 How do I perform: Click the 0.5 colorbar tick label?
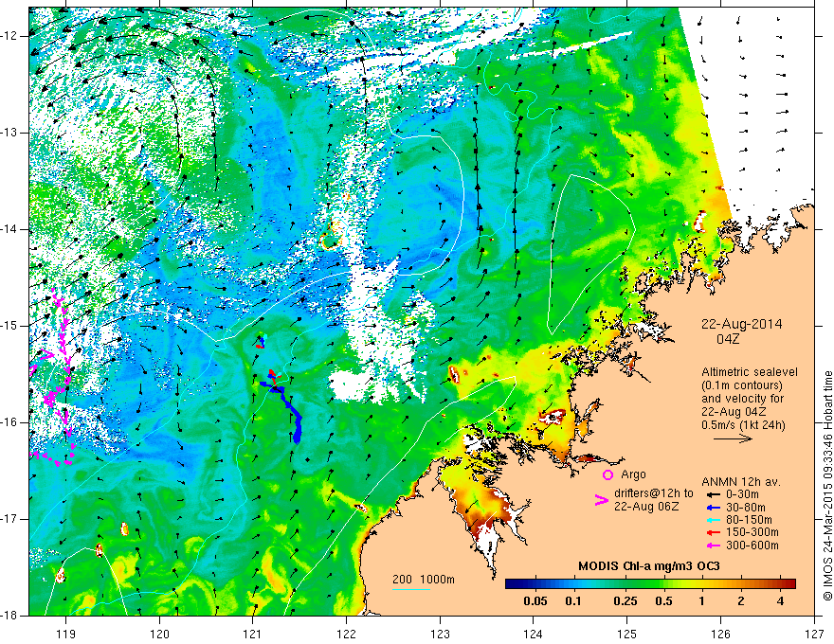pos(663,601)
